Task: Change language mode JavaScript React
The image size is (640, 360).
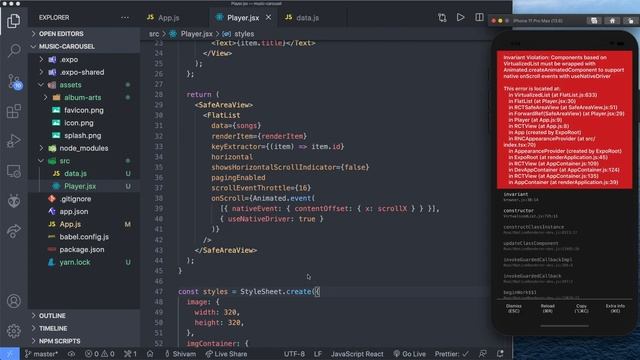Action: pyautogui.click(x=357, y=354)
